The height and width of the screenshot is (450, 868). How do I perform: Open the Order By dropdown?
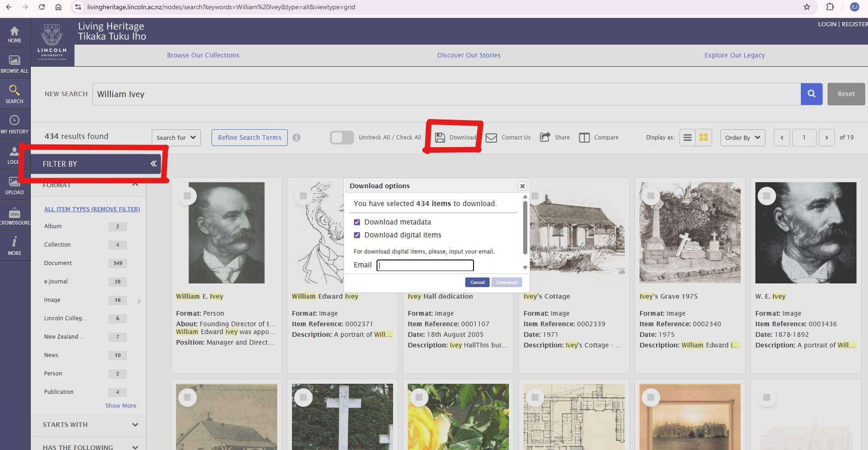coord(742,138)
